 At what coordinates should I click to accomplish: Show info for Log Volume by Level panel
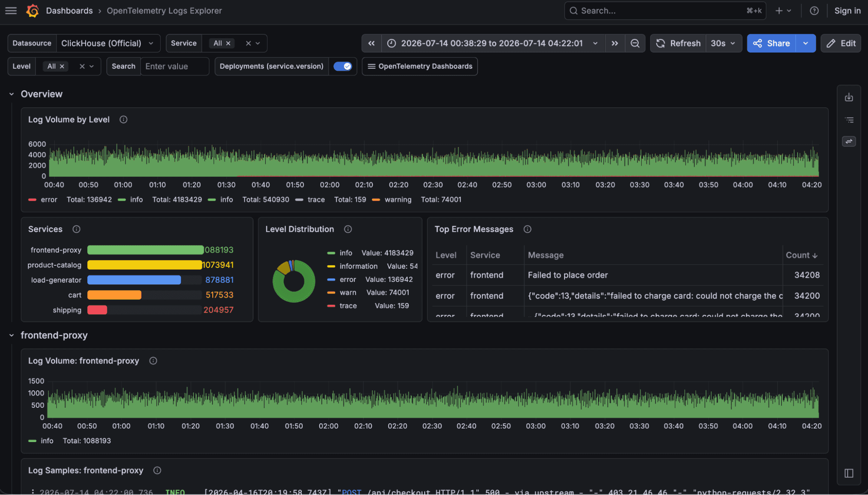click(123, 120)
